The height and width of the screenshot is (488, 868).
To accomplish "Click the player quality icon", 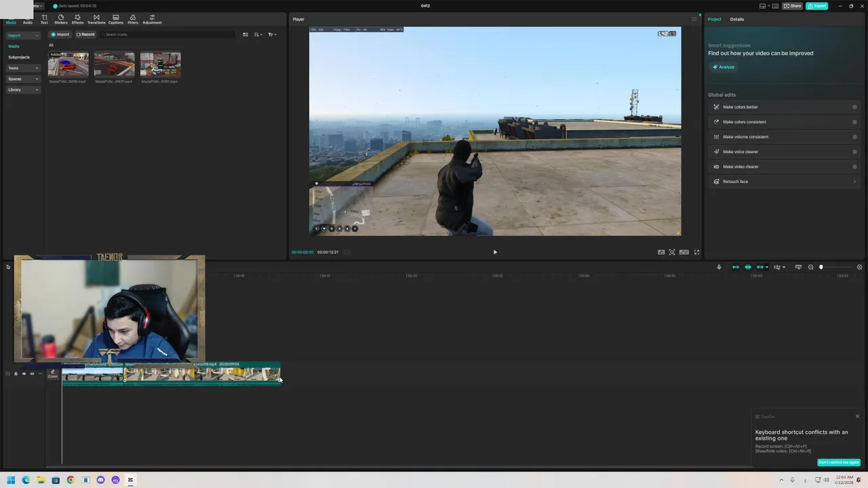I will [x=684, y=252].
